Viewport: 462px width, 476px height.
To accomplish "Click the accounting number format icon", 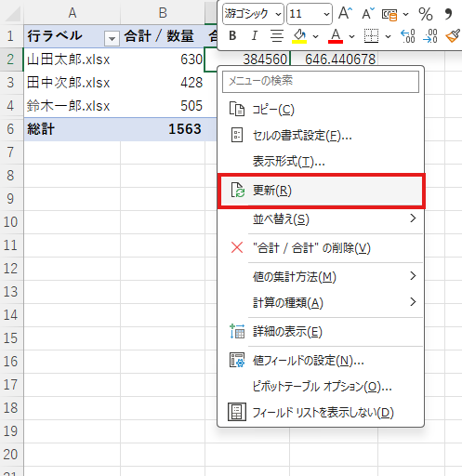I will pos(389,14).
